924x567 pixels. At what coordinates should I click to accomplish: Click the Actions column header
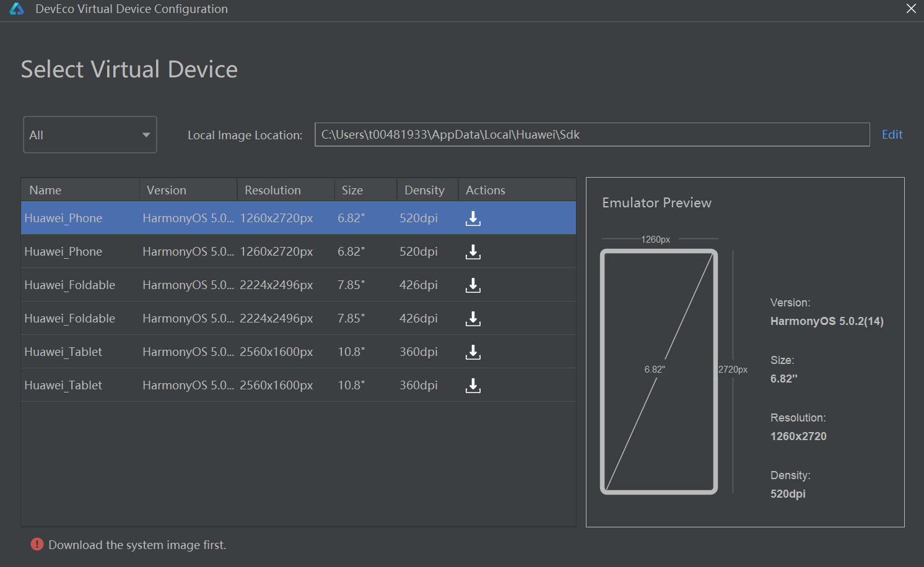coord(517,190)
